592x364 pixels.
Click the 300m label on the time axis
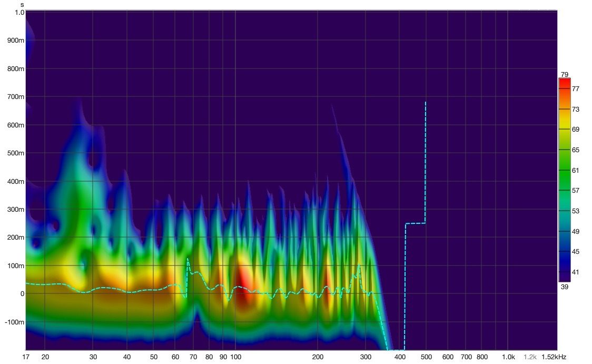click(16, 210)
